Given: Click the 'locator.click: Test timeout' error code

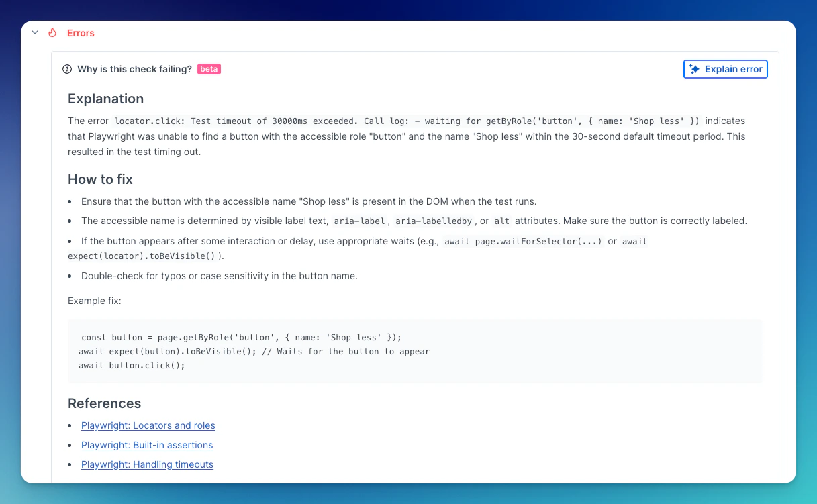Looking at the screenshot, I should pyautogui.click(x=407, y=121).
